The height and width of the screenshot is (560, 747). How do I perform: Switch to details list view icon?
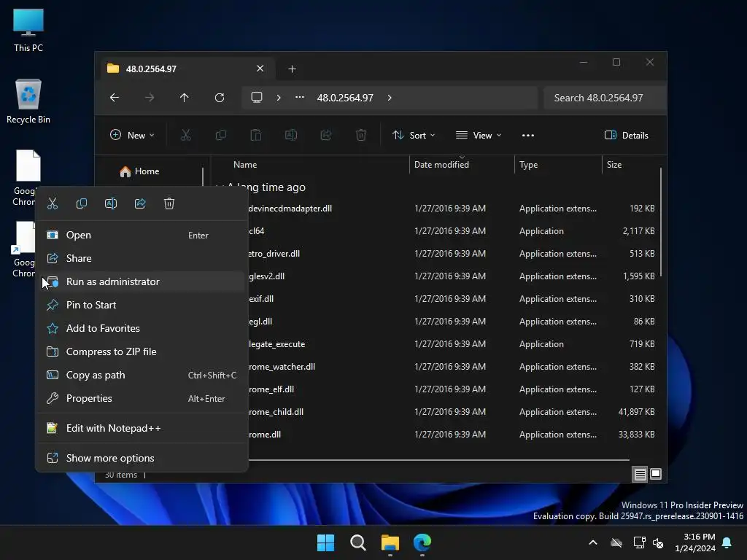click(x=640, y=474)
